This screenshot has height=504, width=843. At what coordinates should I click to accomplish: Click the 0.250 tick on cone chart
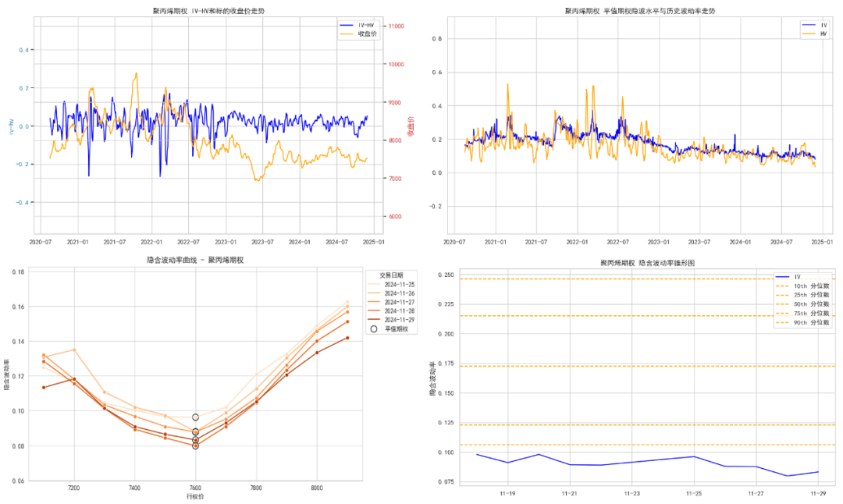tap(446, 275)
